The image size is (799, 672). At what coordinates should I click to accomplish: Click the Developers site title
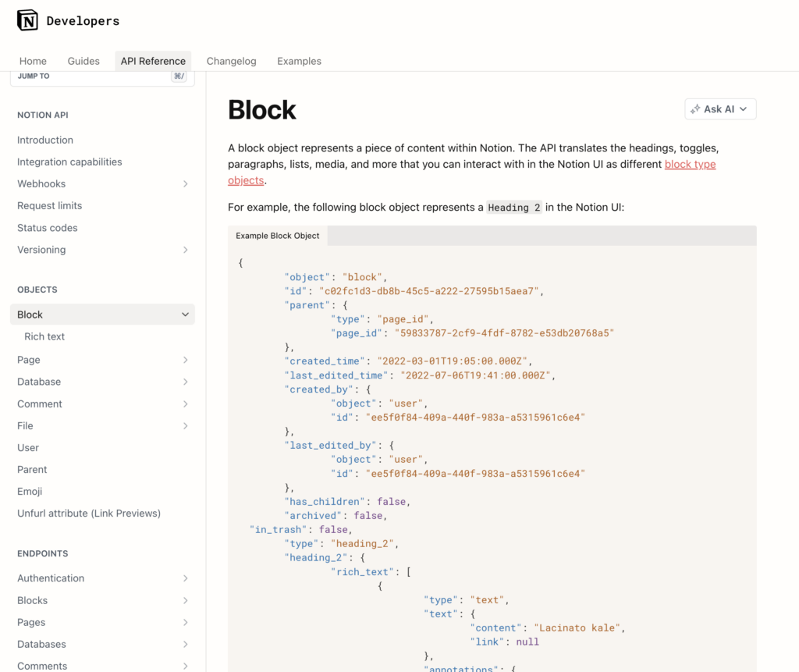pyautogui.click(x=83, y=21)
